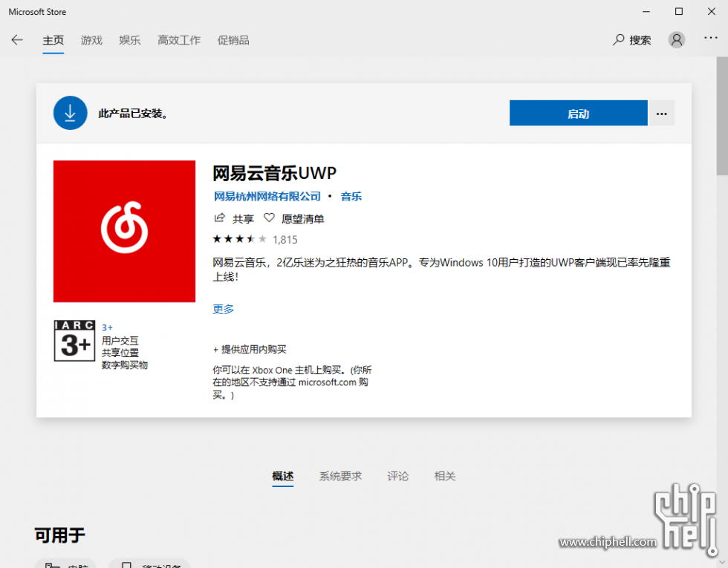728x568 pixels.
Task: Open the search magnifier icon
Action: (x=618, y=40)
